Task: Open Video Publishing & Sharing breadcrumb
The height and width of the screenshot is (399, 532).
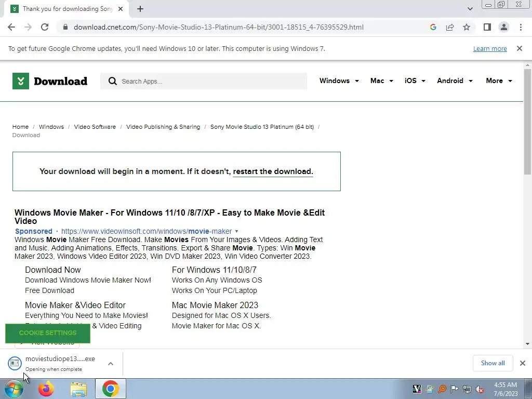Action: (163, 127)
